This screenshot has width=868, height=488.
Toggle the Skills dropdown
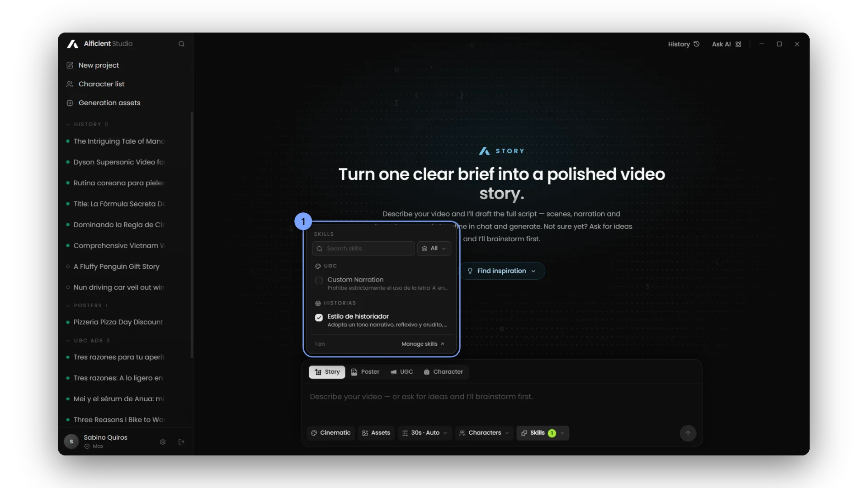tap(542, 433)
